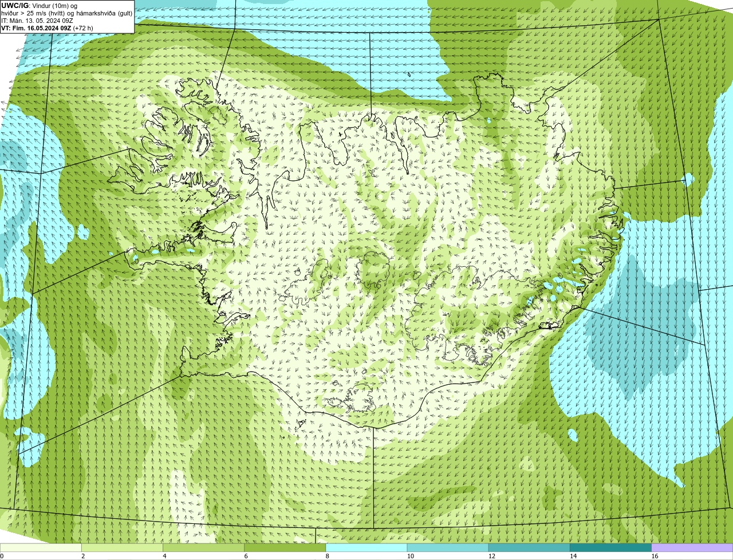Click the "hviður > 25 m/s (hvítt)" legend line
The width and height of the screenshot is (733, 560).
(66, 13)
